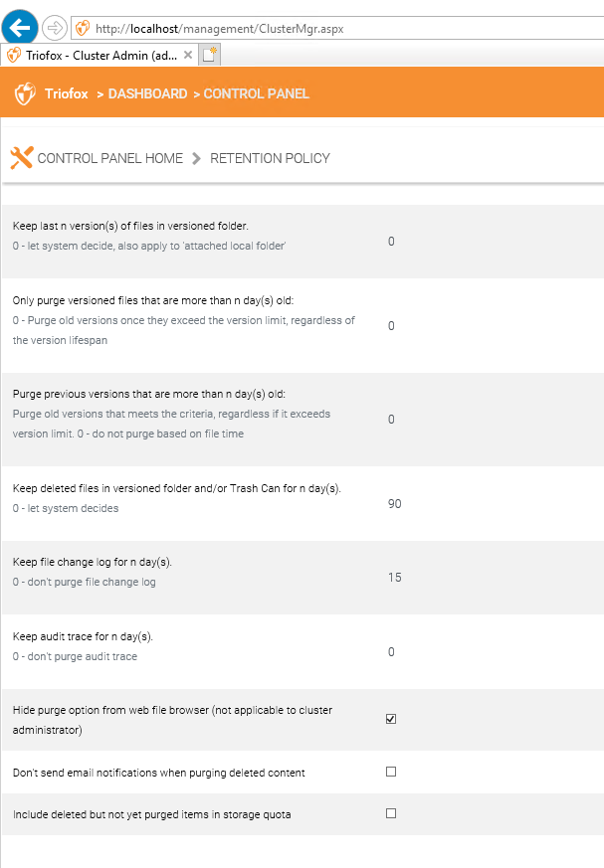The image size is (604, 868).
Task: Click the Triofox brand name link
Action: click(67, 93)
